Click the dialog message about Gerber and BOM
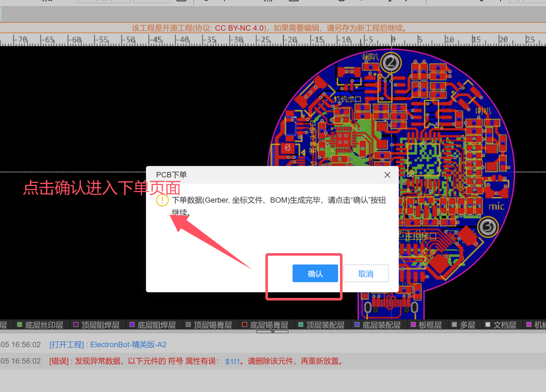This screenshot has height=392, width=546. pyautogui.click(x=279, y=206)
